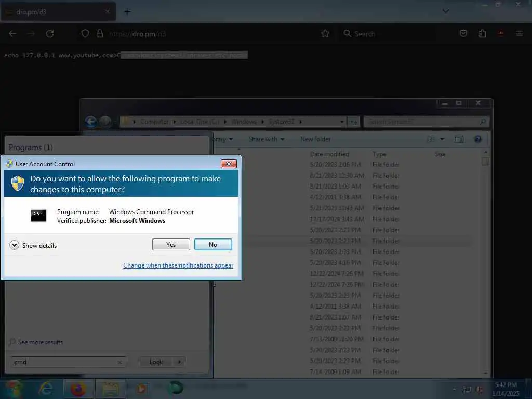Viewport: 532px width, 399px height.
Task: Open the Firefox extensions puzzle icon
Action: tap(482, 34)
